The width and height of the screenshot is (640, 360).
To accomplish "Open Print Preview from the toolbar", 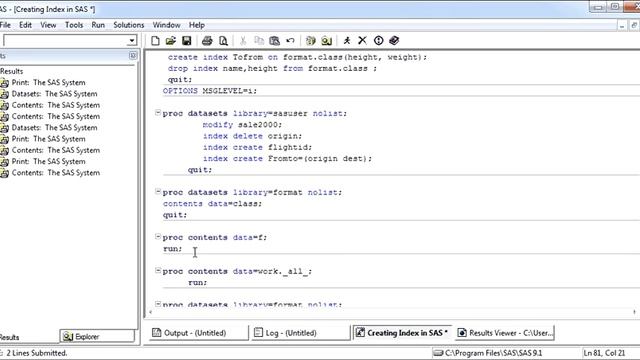I will click(223, 40).
